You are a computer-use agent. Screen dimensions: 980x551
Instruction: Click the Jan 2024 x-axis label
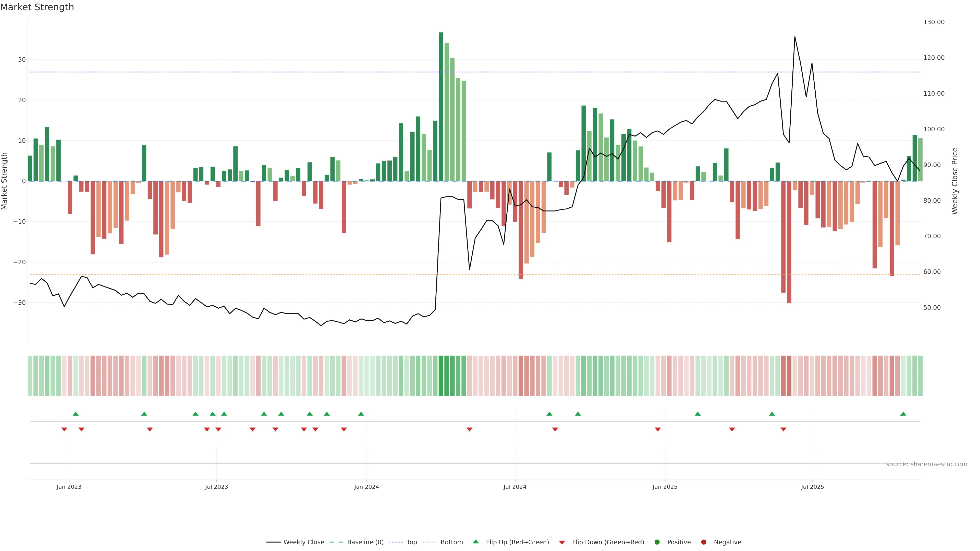[x=366, y=487]
